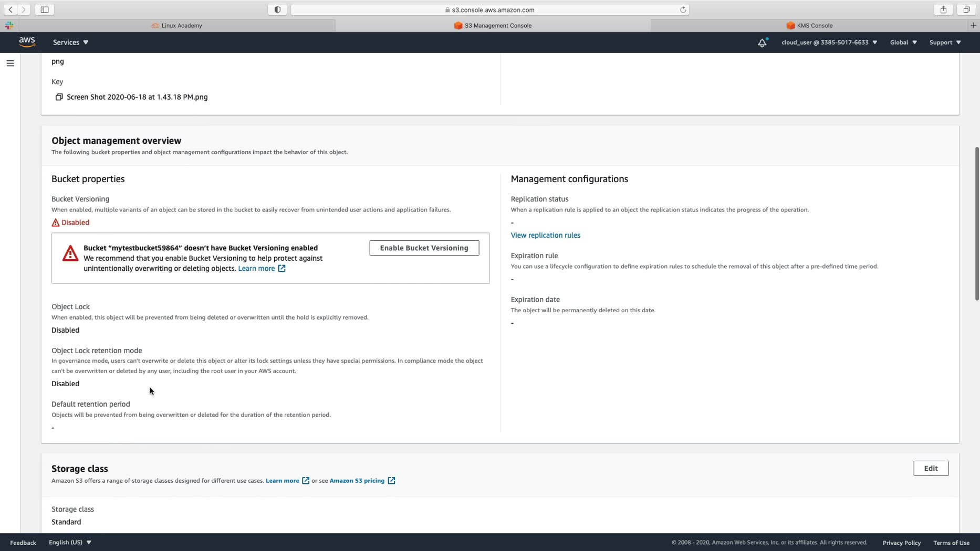Click the pinned Slack tab icon
The image size is (980, 551).
click(x=9, y=25)
